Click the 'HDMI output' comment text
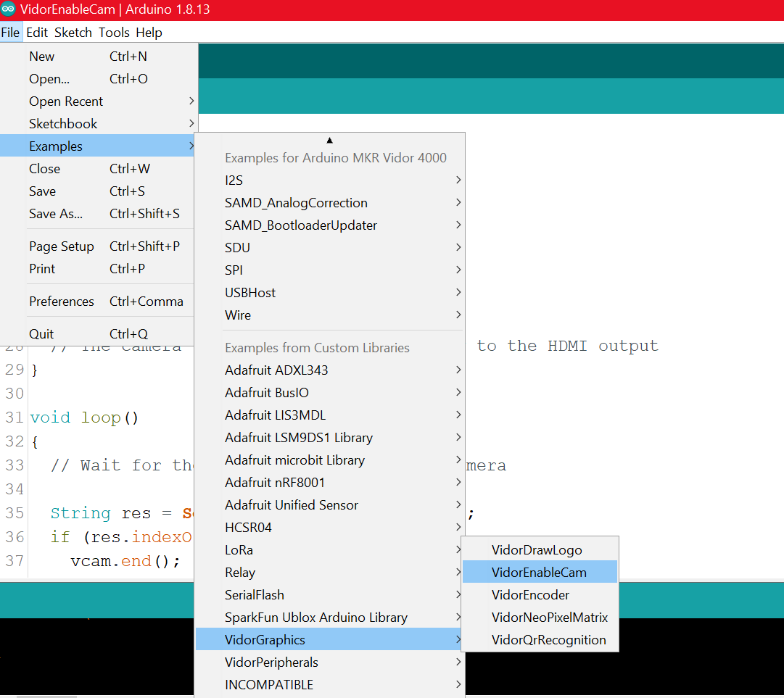 pyautogui.click(x=603, y=346)
